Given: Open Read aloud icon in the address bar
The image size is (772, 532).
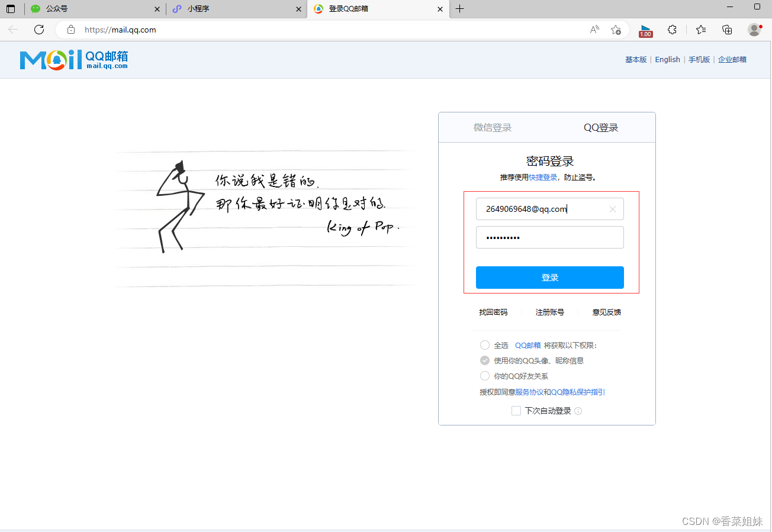Looking at the screenshot, I should pyautogui.click(x=594, y=30).
